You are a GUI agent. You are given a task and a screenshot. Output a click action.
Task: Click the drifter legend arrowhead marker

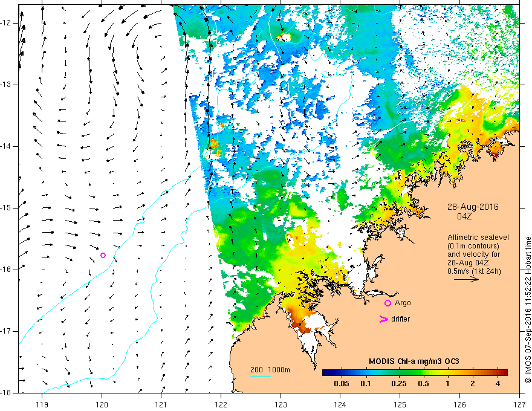[x=383, y=319]
